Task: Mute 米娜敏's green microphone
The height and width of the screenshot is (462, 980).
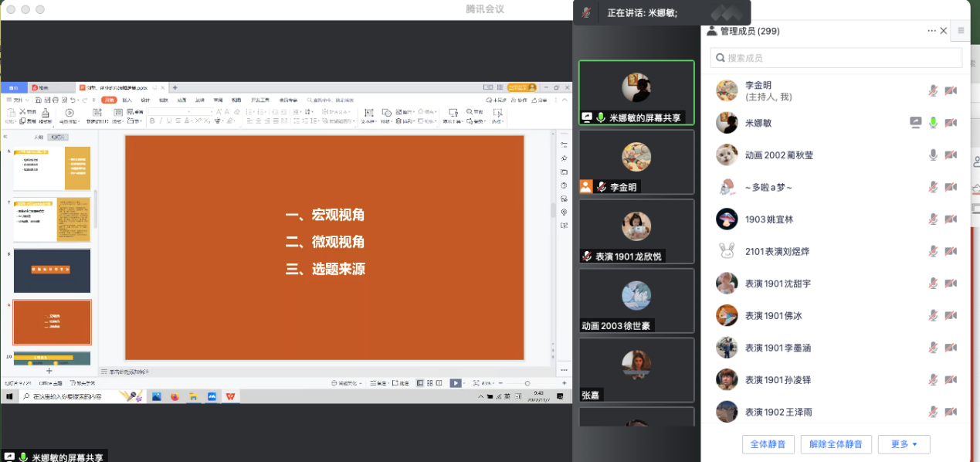Action: [933, 123]
